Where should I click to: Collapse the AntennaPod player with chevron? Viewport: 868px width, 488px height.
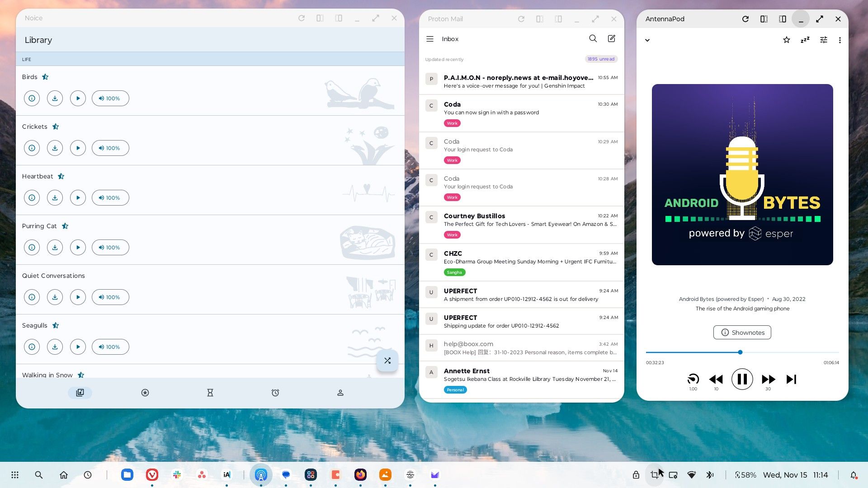(x=647, y=40)
